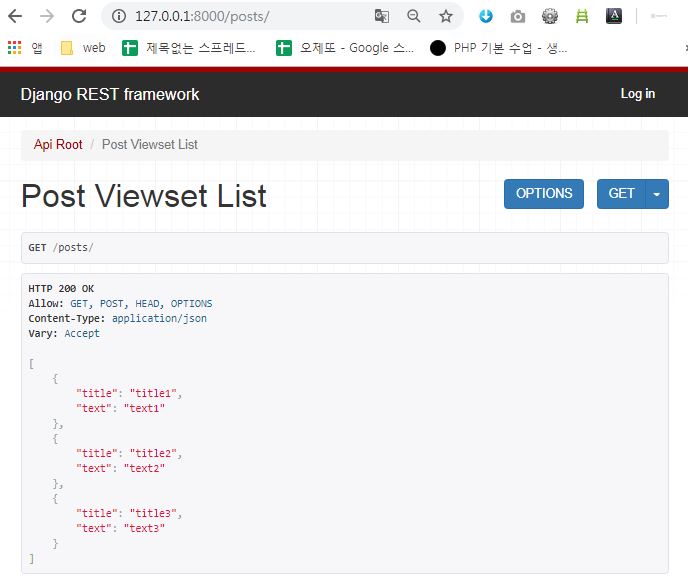The width and height of the screenshot is (688, 578).
Task: Click the GET button
Action: coord(621,194)
